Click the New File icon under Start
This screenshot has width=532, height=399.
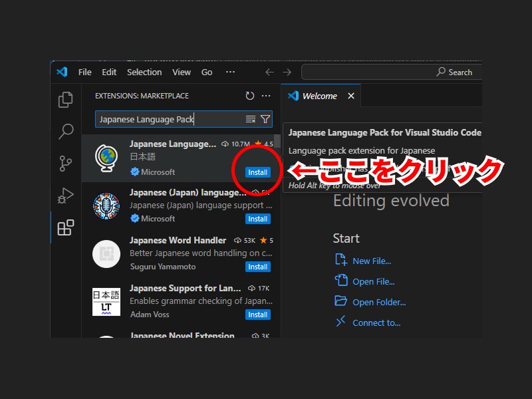[340, 259]
